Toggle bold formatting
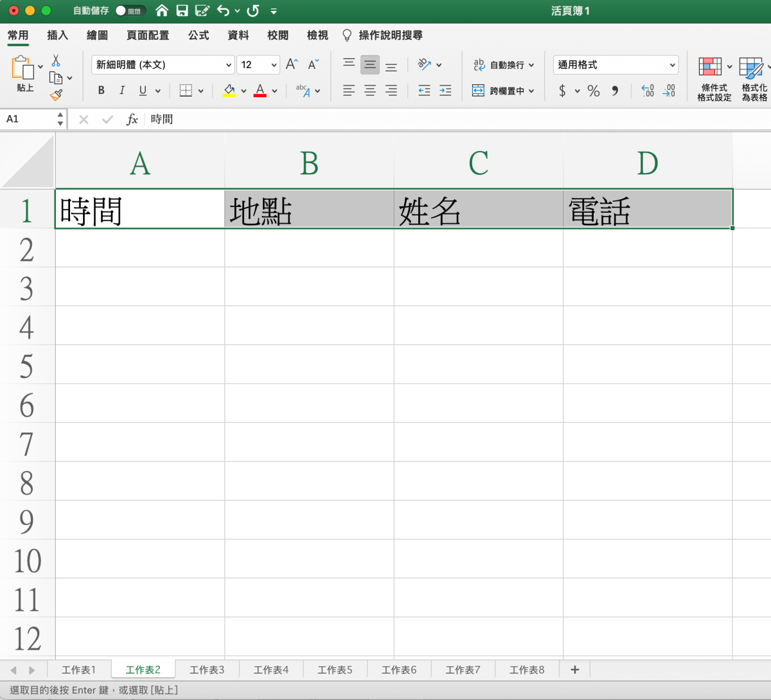771x700 pixels. pos(101,91)
